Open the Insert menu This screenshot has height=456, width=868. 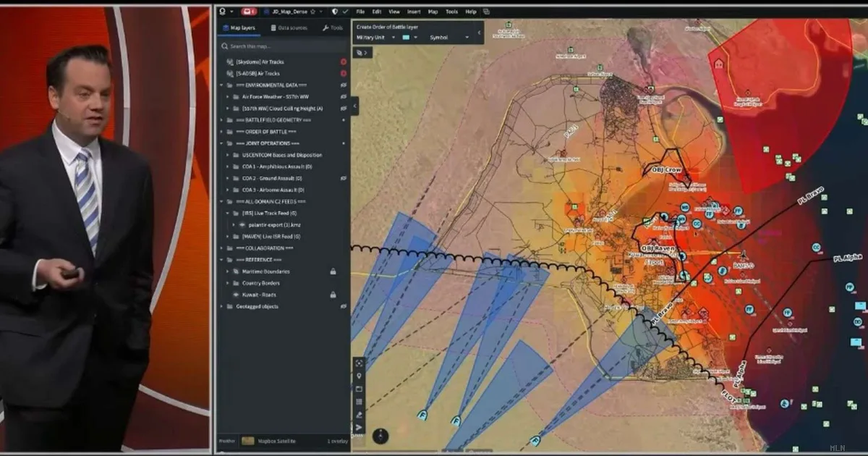click(x=414, y=12)
